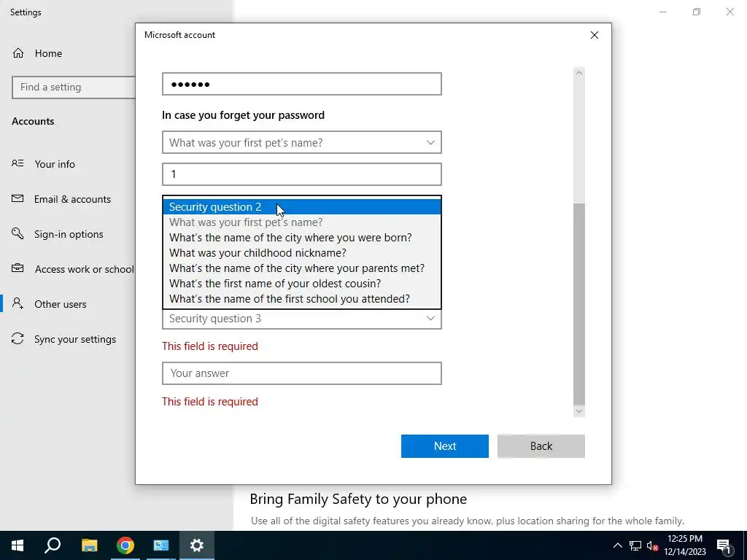This screenshot has width=747, height=560.
Task: Open the Windows Start menu
Action: coord(18,545)
